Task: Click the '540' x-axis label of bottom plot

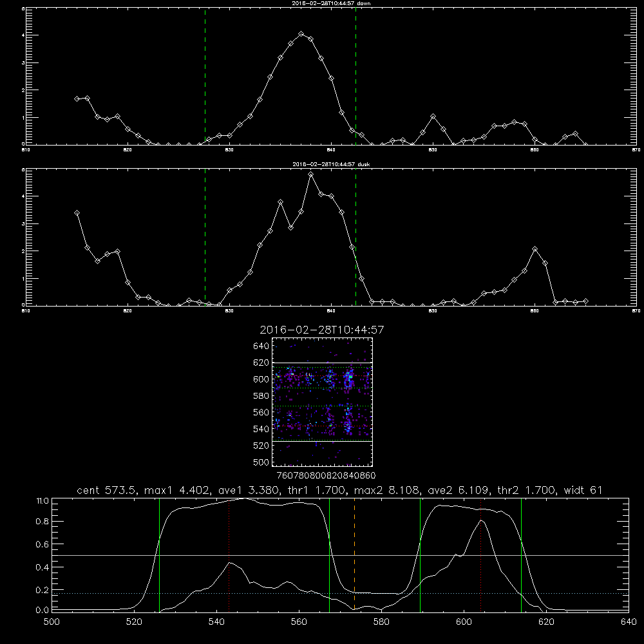Action: [x=216, y=622]
